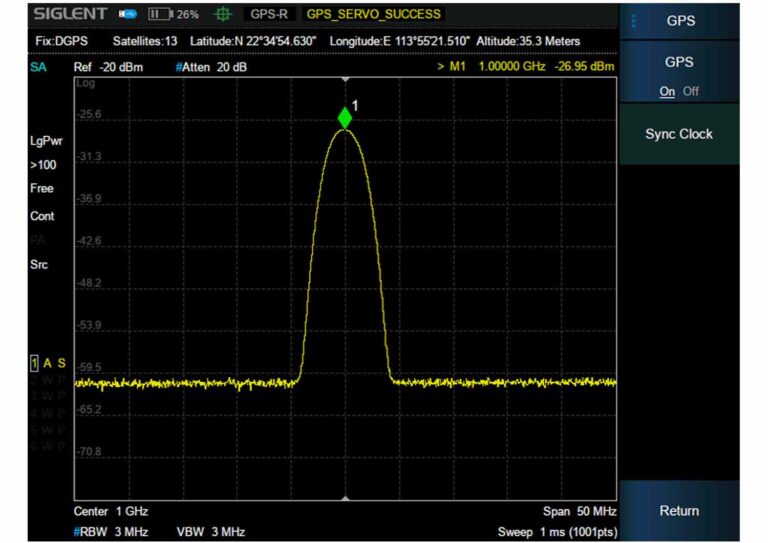Click the Sweep 1 ms (1001pts) readout
The width and height of the screenshot is (768, 543).
coord(557,532)
